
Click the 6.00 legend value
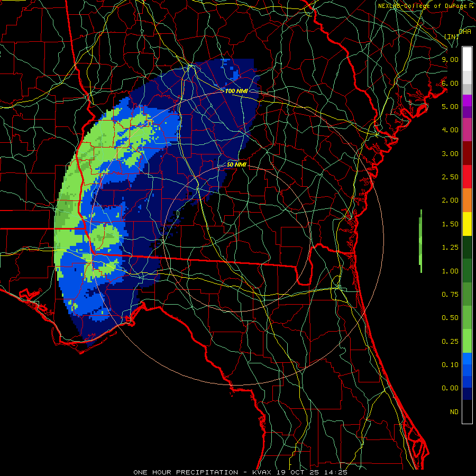coord(450,83)
